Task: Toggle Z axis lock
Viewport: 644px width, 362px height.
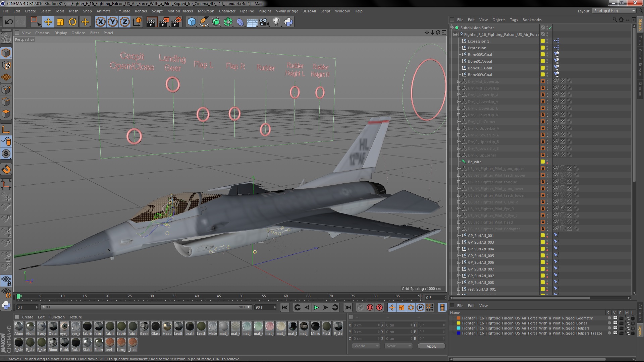Action: 125,22
